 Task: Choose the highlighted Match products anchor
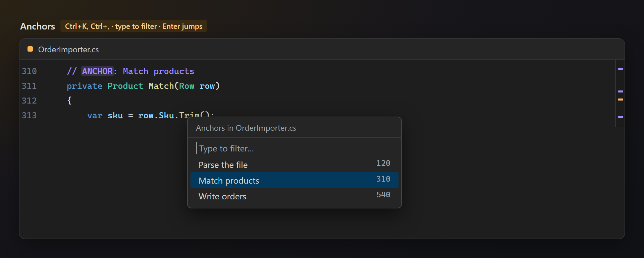(x=294, y=180)
